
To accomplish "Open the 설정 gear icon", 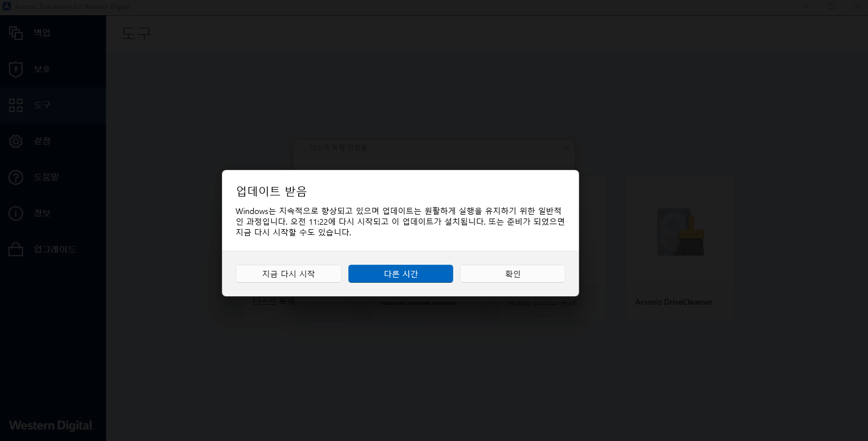I will point(16,141).
